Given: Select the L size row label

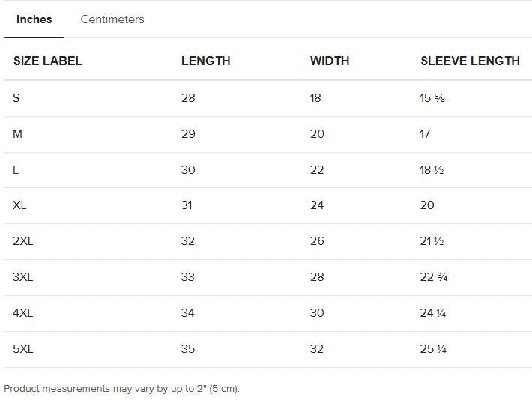Looking at the screenshot, I should click(x=16, y=170).
